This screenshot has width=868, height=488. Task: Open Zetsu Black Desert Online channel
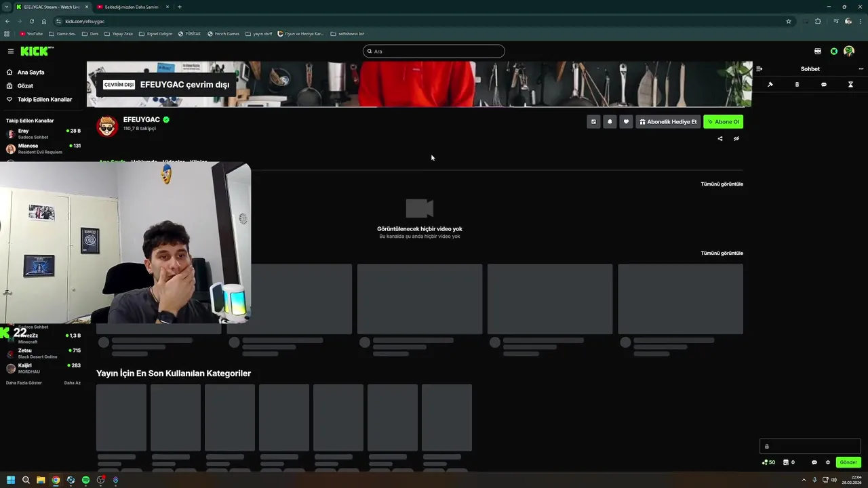[x=43, y=353]
